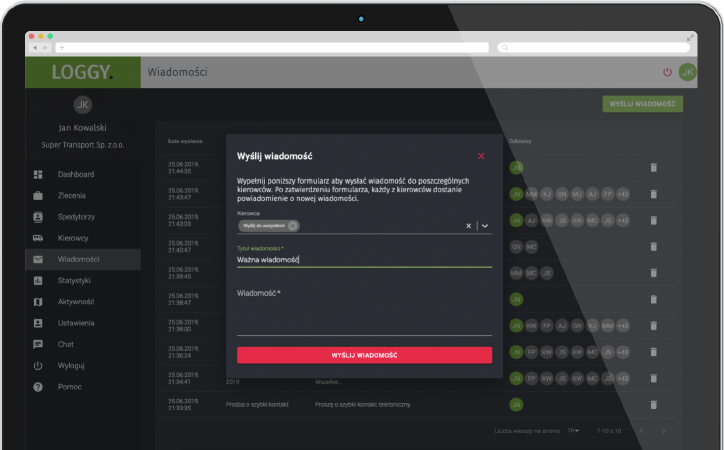The width and height of the screenshot is (724, 450).
Task: Open the Statystyki chart icon
Action: point(38,280)
